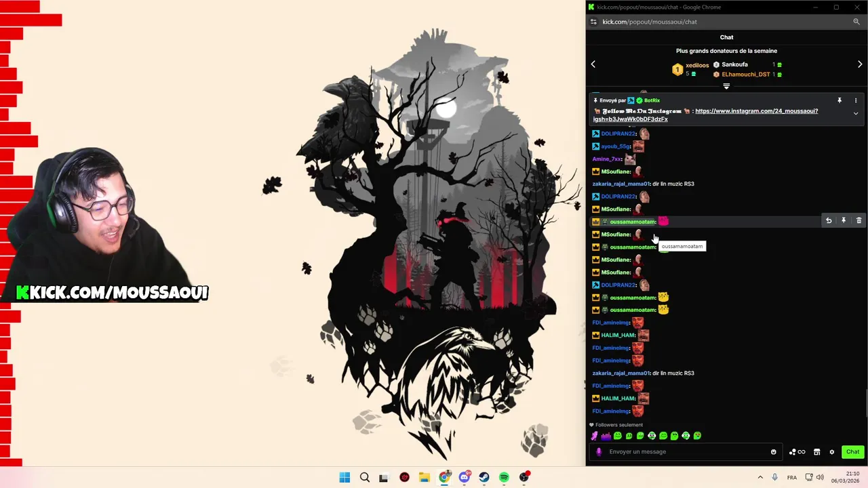Image resolution: width=868 pixels, height=488 pixels.
Task: Open the Kick shop icon
Action: coord(817,452)
